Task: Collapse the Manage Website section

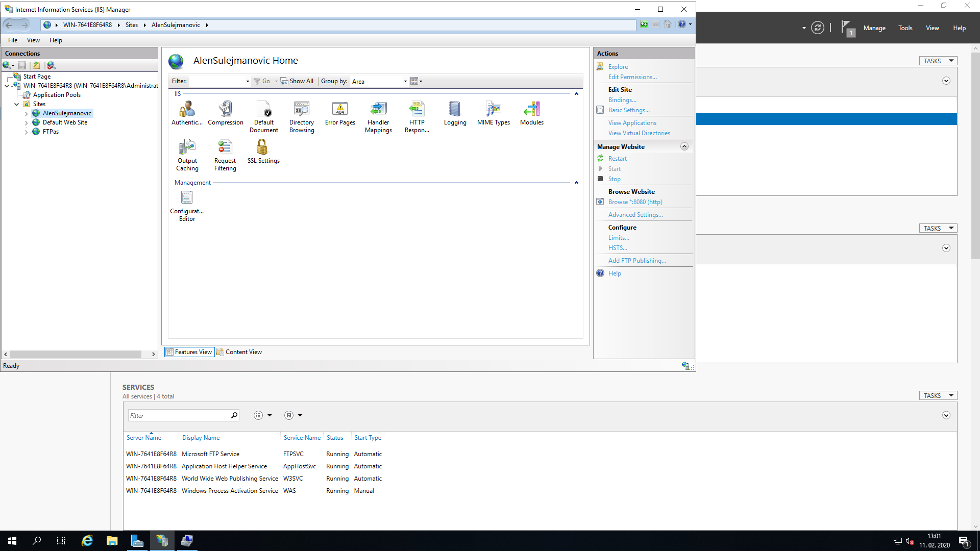Action: tap(684, 146)
